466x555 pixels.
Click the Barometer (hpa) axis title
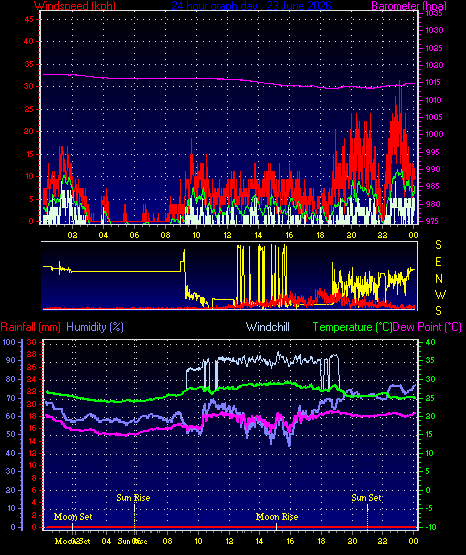pyautogui.click(x=409, y=5)
